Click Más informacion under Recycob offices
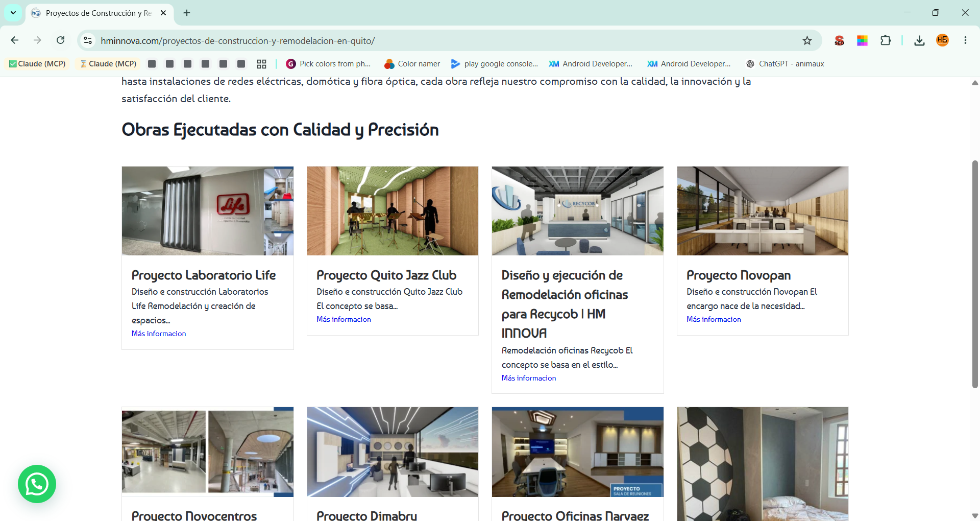 529,378
